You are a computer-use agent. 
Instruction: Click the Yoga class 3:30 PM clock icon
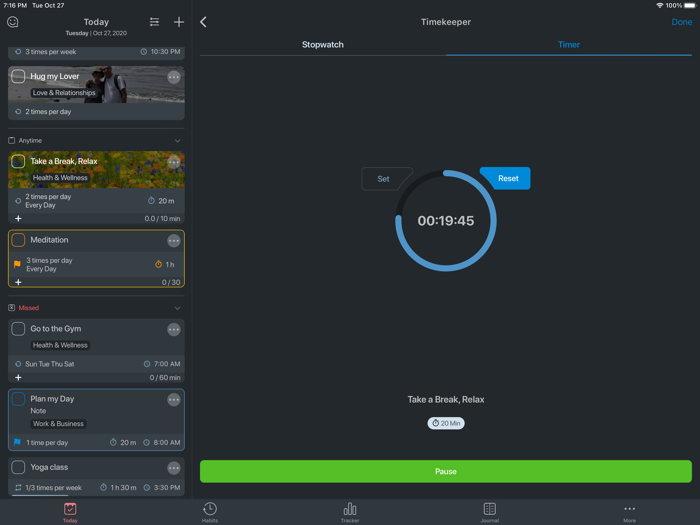[147, 488]
